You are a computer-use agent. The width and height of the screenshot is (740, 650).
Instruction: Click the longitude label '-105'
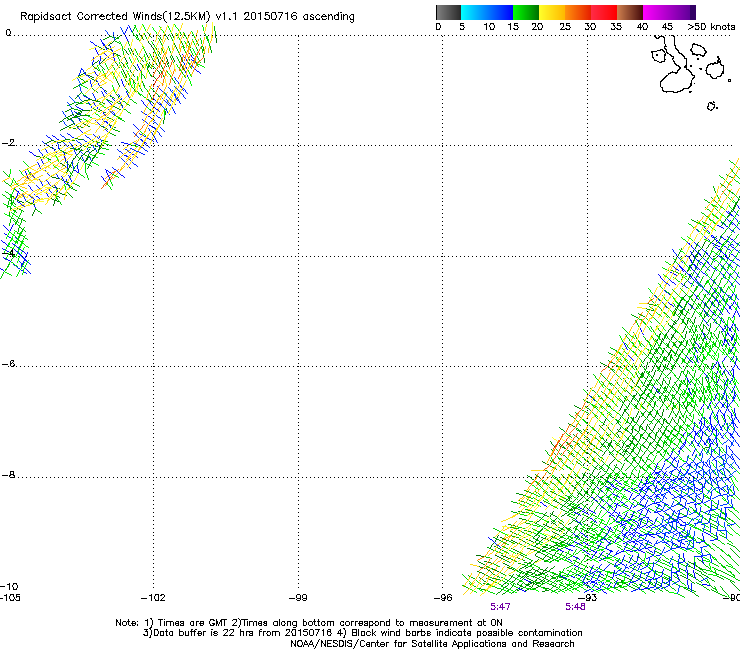[x=10, y=598]
